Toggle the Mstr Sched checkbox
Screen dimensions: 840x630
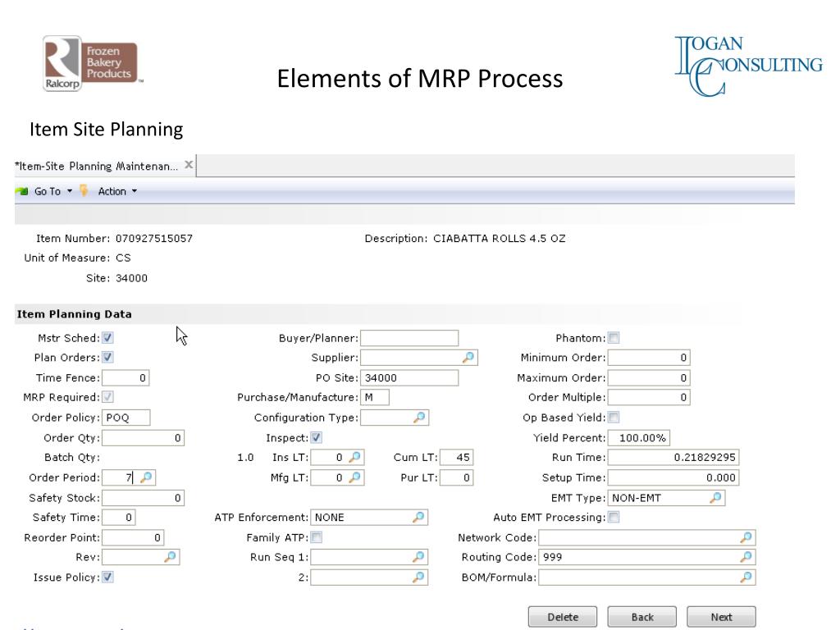pos(107,337)
